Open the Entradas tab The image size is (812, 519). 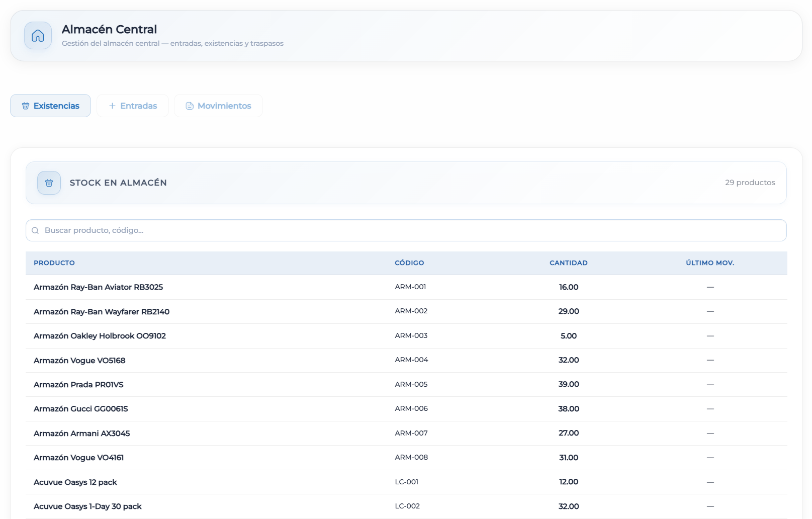(x=133, y=106)
